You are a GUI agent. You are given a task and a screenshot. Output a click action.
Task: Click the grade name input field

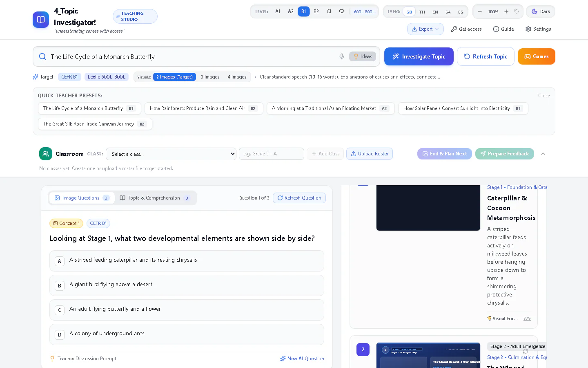[272, 154]
